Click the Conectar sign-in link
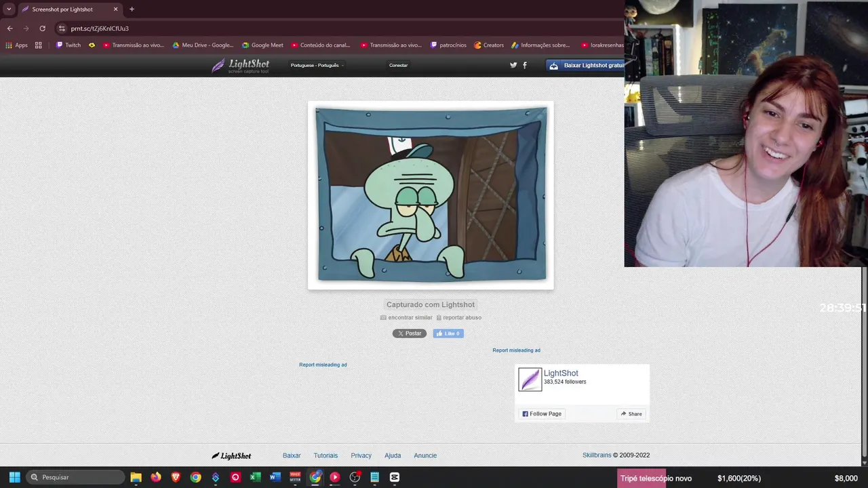 click(398, 65)
